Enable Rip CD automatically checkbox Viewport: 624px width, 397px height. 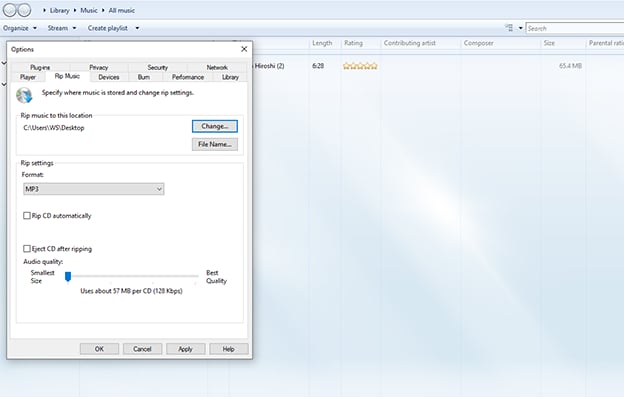coord(27,216)
